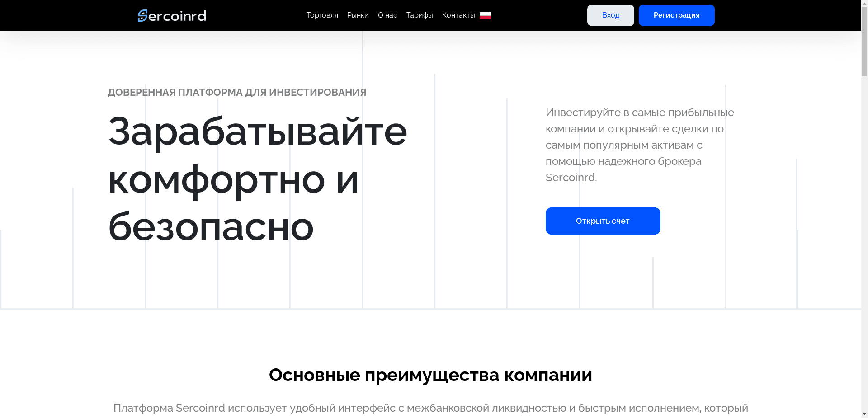The height and width of the screenshot is (418, 868).
Task: Click the tagline Доверенная платформа для инвестирования
Action: coord(236,92)
